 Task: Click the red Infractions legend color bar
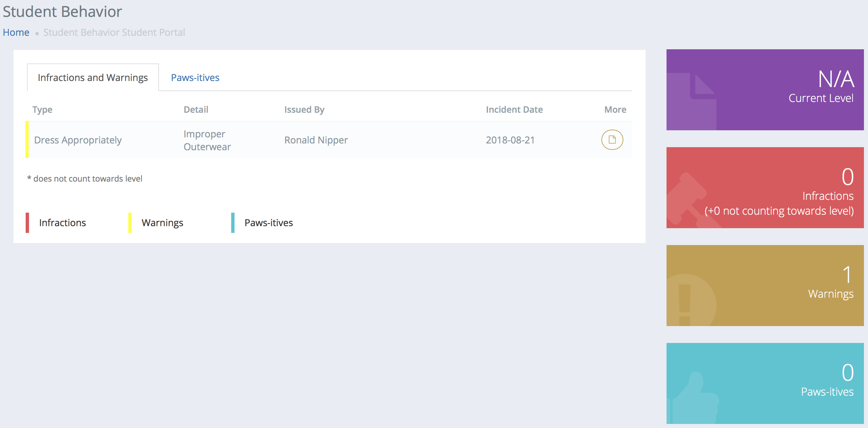point(27,223)
